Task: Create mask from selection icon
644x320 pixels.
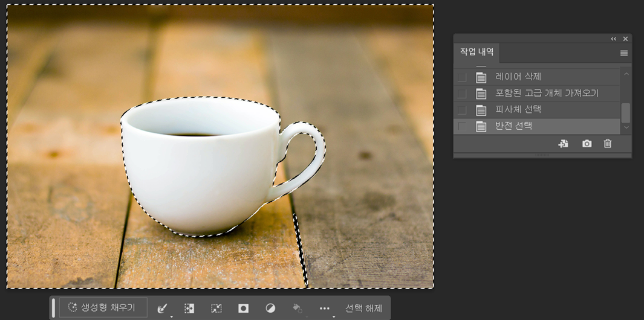Action: (x=244, y=309)
